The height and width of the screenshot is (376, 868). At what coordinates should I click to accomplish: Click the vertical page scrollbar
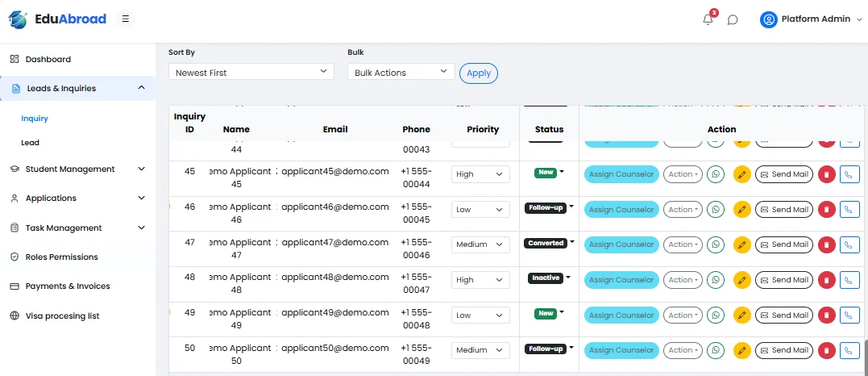tap(865, 357)
